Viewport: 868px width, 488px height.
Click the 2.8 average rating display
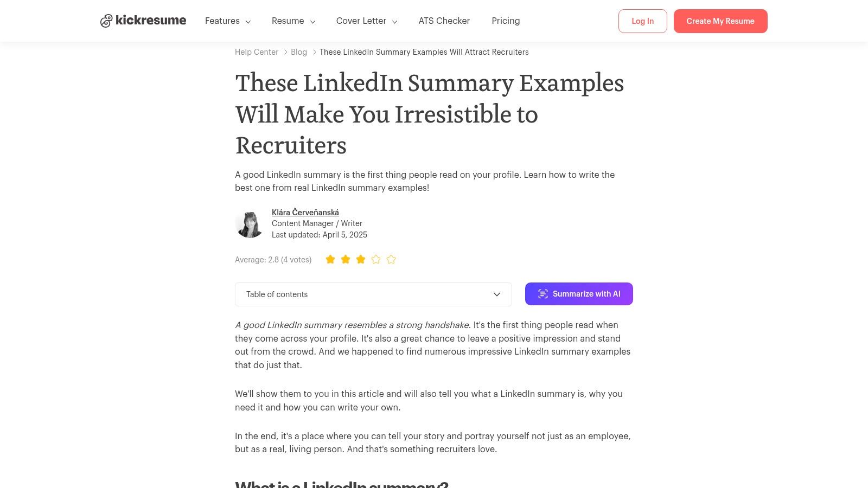click(273, 259)
